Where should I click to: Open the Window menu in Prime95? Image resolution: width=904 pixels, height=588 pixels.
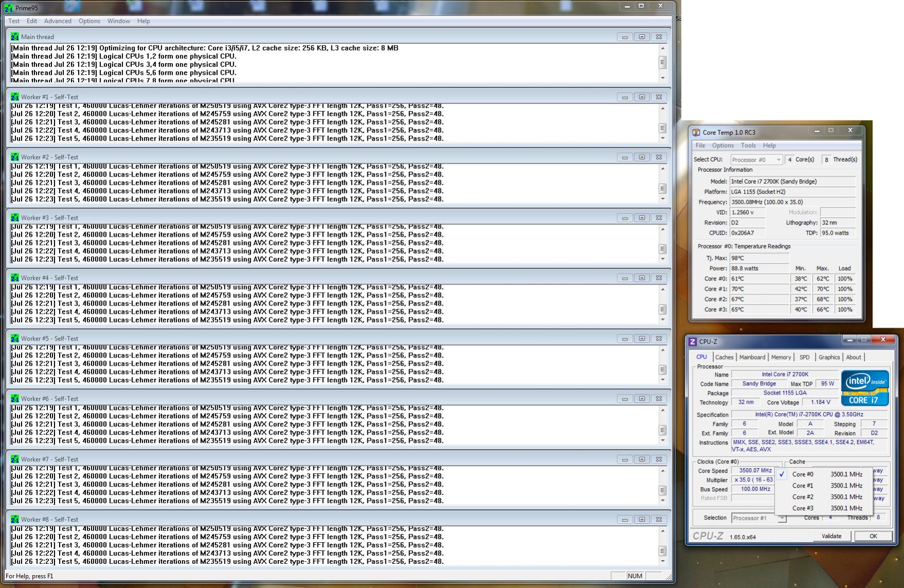[x=118, y=21]
